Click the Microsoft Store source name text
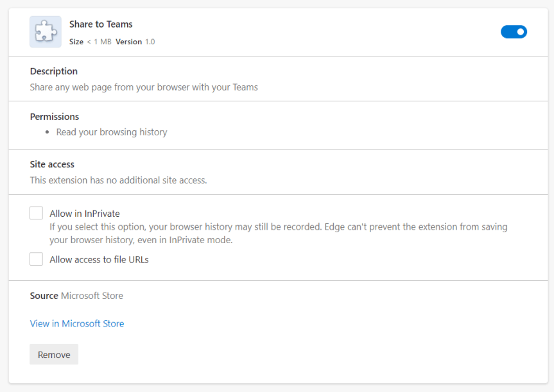 pos(92,296)
